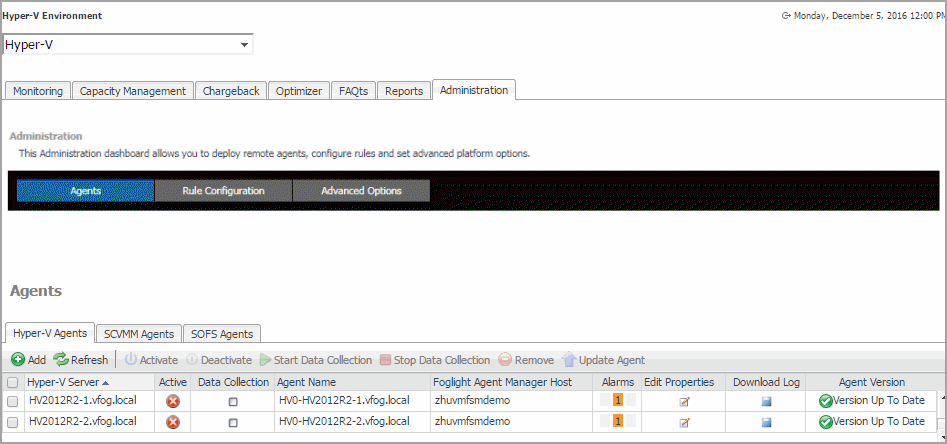Screen dimensions: 947x444
Task: Click the green version check icon for HV2012R2-2
Action: pos(826,422)
